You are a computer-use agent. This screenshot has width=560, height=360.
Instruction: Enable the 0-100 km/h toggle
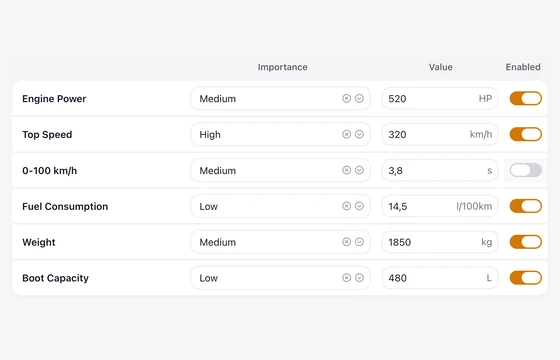pyautogui.click(x=525, y=170)
